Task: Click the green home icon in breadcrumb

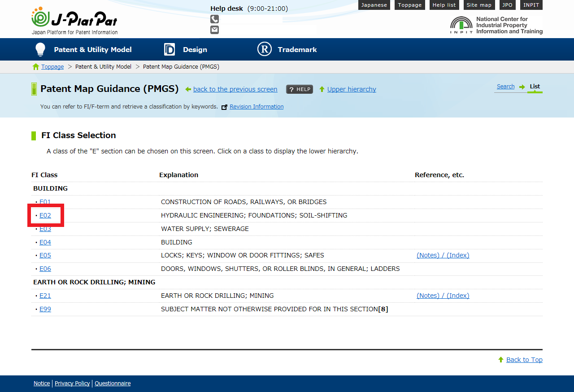Action: click(36, 67)
